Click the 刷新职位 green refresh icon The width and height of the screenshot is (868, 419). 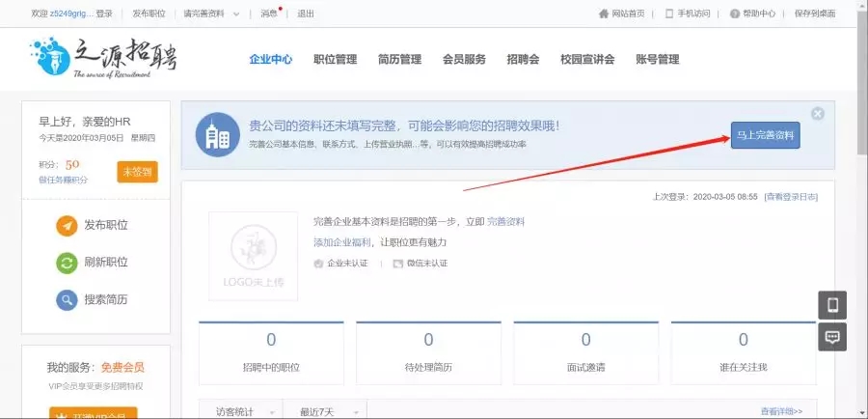[x=67, y=263]
